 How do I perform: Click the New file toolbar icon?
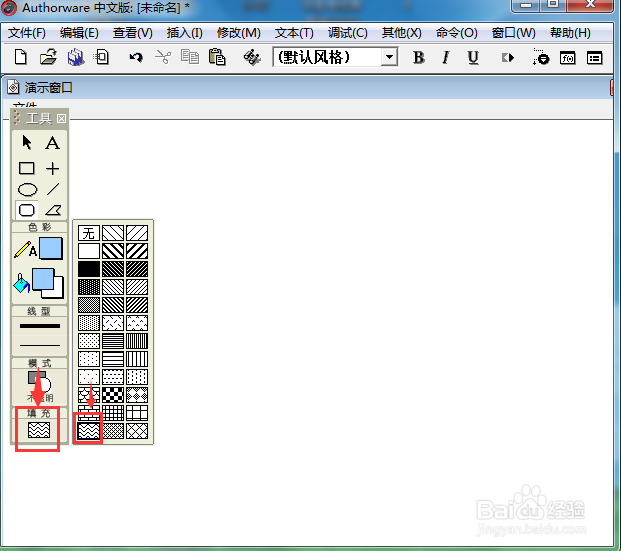[x=21, y=57]
